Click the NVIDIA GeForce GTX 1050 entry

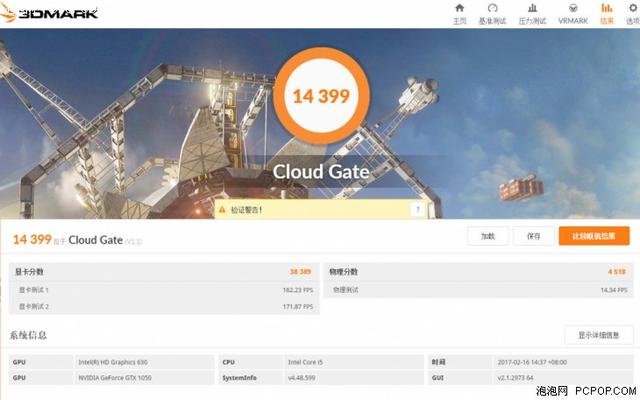click(115, 378)
